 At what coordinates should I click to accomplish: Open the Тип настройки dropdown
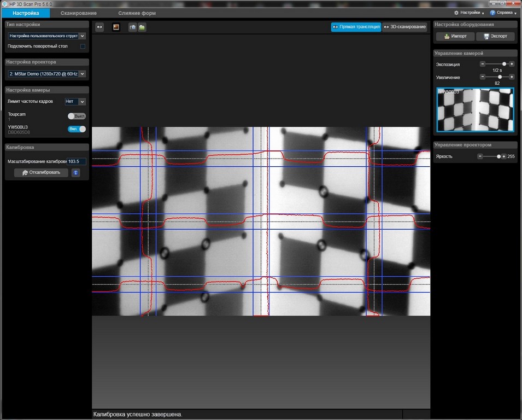46,36
